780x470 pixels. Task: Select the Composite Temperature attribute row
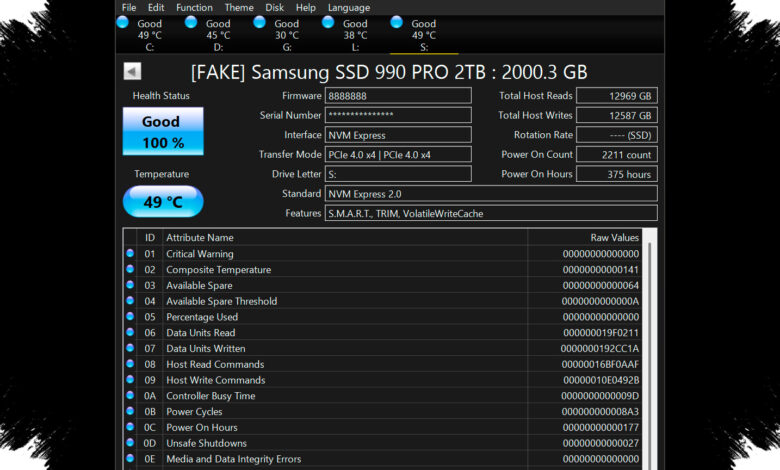pos(383,270)
